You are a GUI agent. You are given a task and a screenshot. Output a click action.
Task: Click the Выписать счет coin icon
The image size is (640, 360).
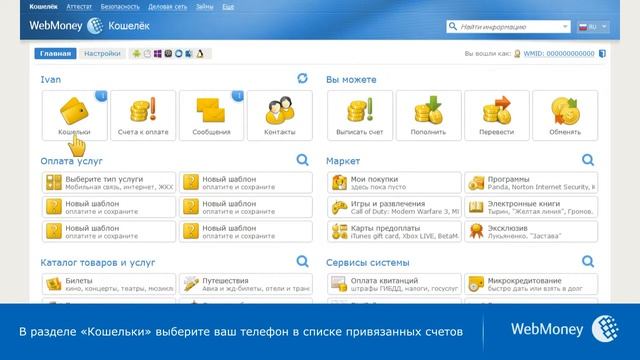[360, 110]
